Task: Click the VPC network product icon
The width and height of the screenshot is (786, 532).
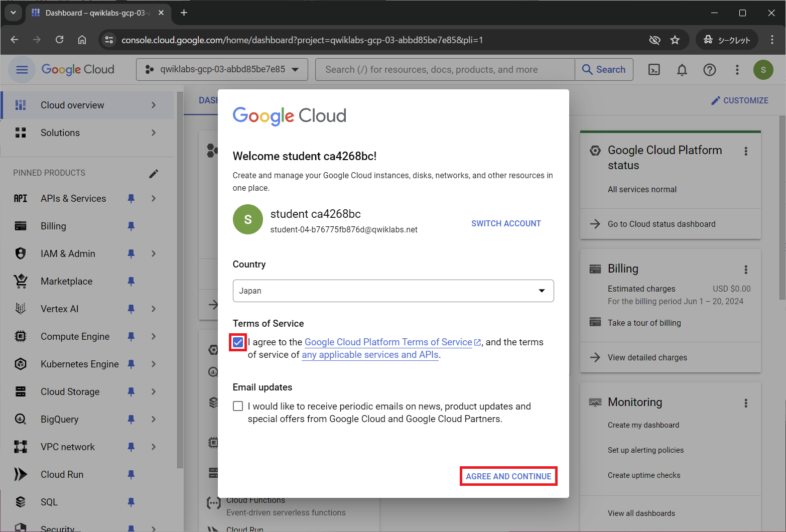Action: [x=21, y=447]
